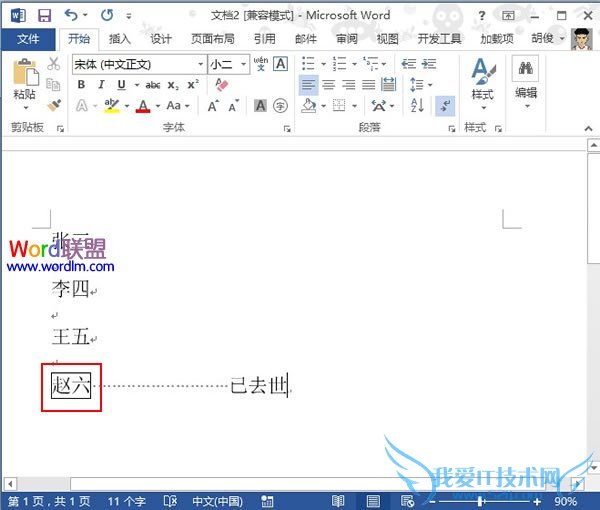Expand the 样式 styles gallery
This screenshot has height=510, width=600.
483,83
